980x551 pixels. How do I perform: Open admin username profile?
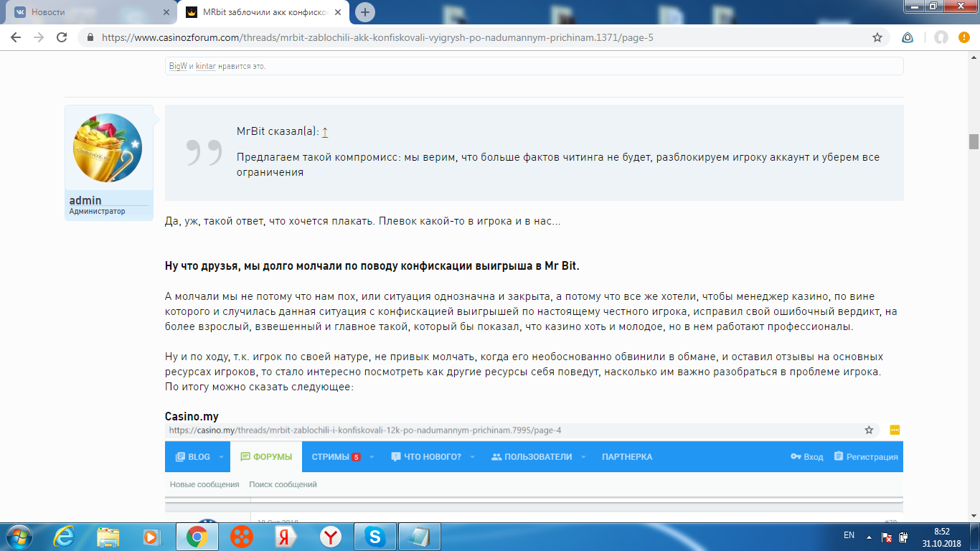point(85,200)
